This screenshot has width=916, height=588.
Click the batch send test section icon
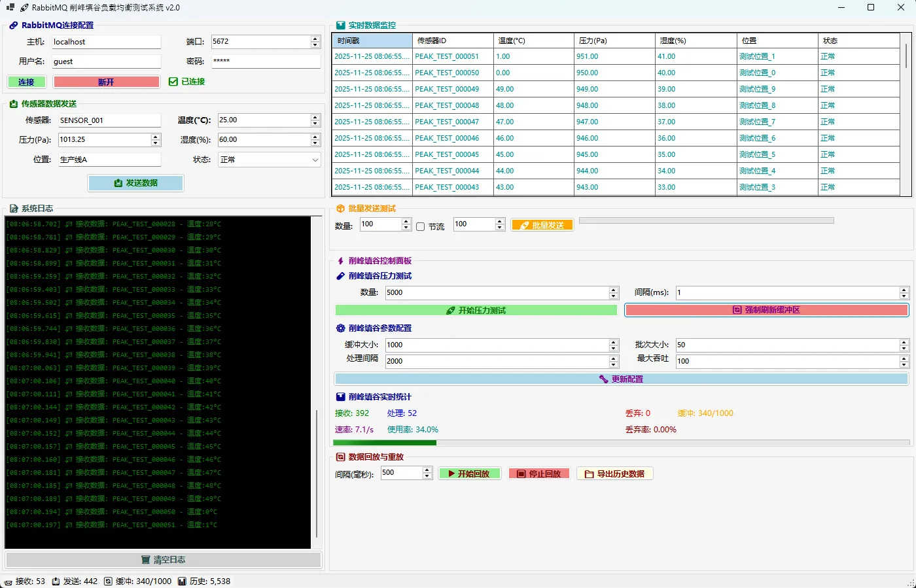340,209
